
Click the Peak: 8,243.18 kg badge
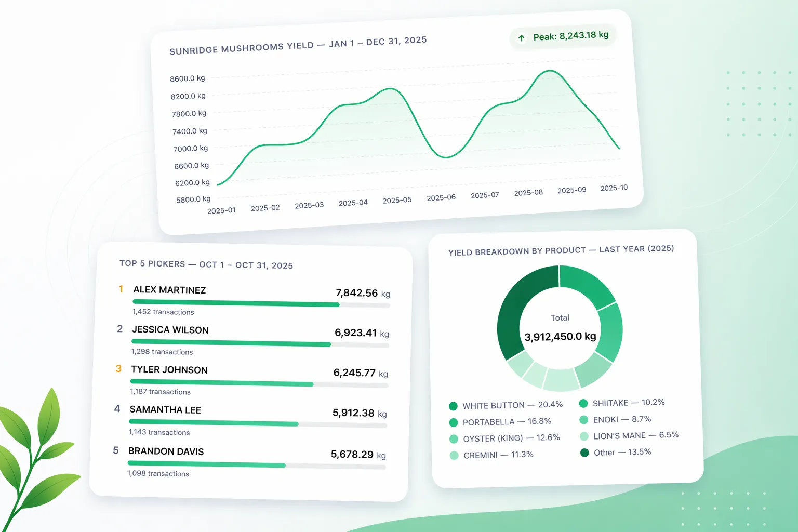coord(563,36)
